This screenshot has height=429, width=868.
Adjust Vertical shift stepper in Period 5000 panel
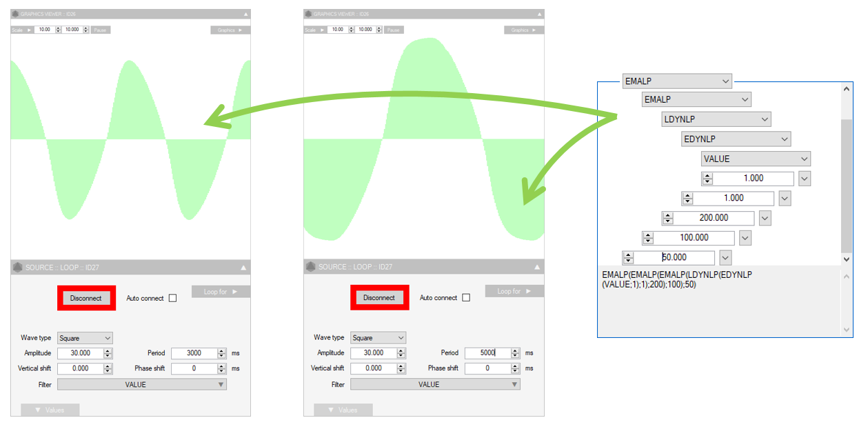click(401, 368)
